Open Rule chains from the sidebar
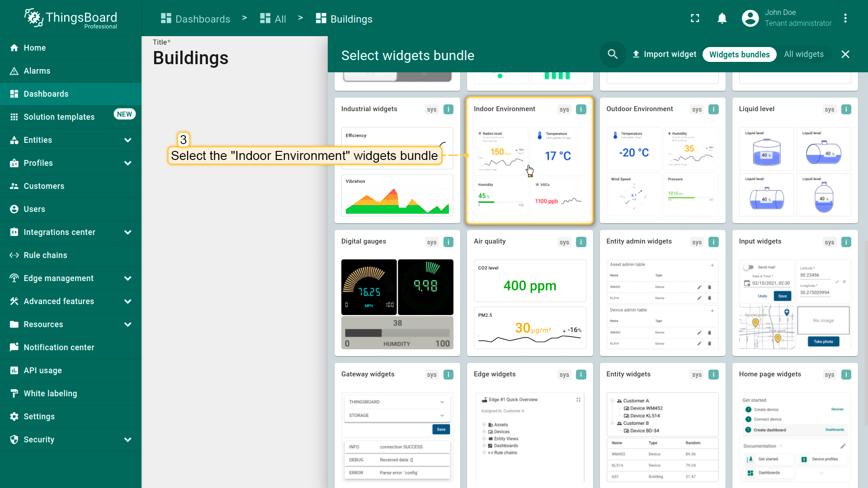 tap(45, 255)
